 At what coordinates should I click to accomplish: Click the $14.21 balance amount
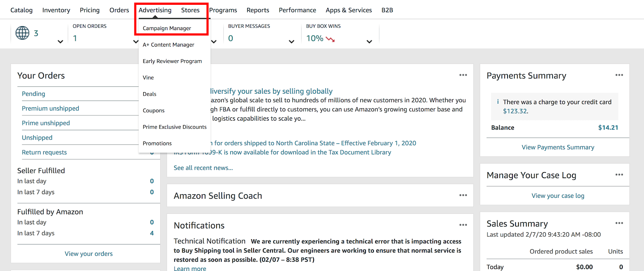click(x=608, y=127)
